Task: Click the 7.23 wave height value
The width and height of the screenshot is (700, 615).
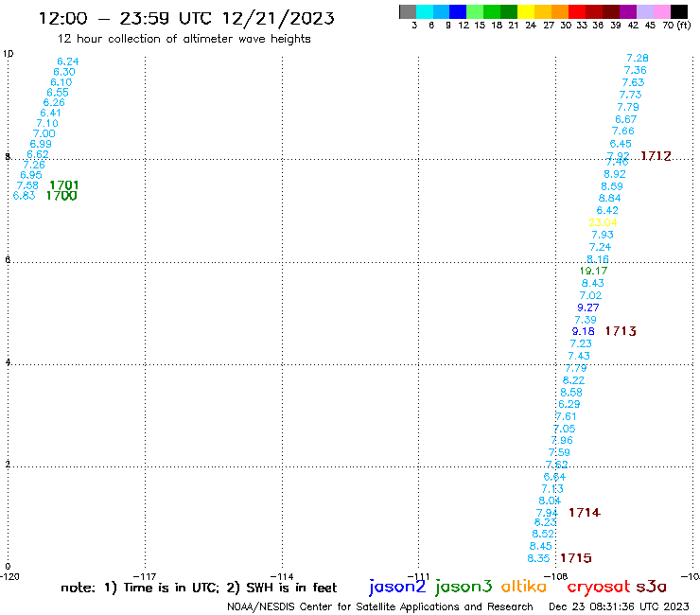Action: point(581,343)
